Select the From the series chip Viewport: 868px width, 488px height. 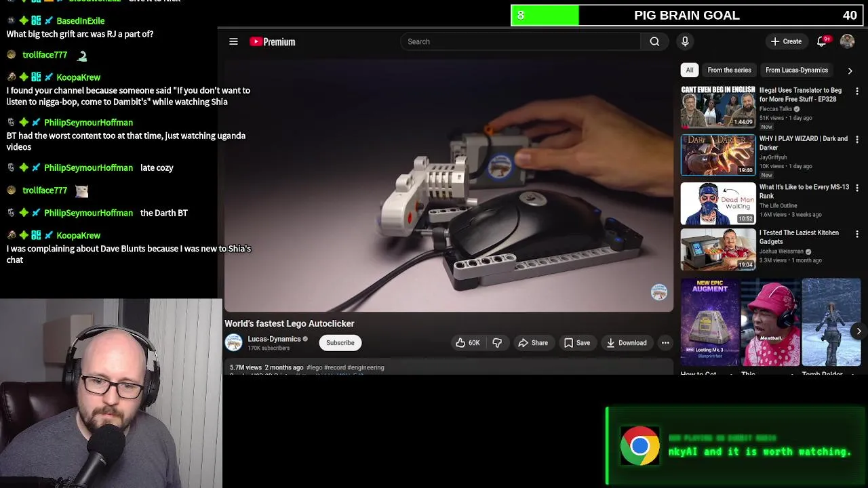coord(729,70)
